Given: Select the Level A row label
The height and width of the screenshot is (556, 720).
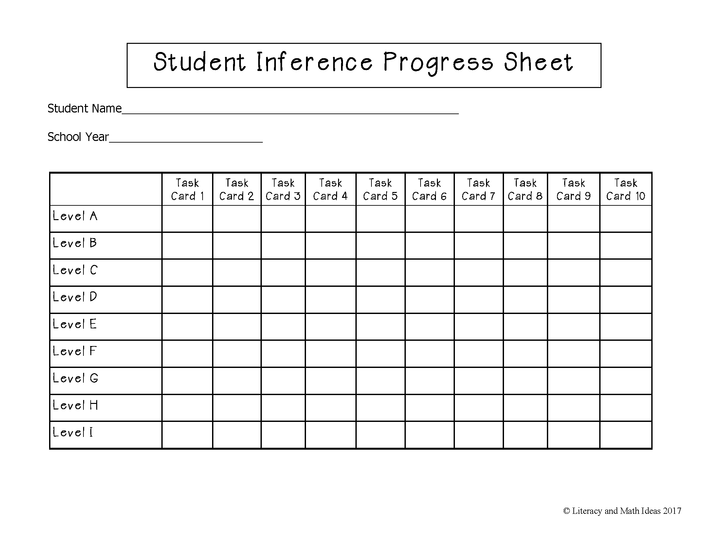Looking at the screenshot, I should 75,216.
